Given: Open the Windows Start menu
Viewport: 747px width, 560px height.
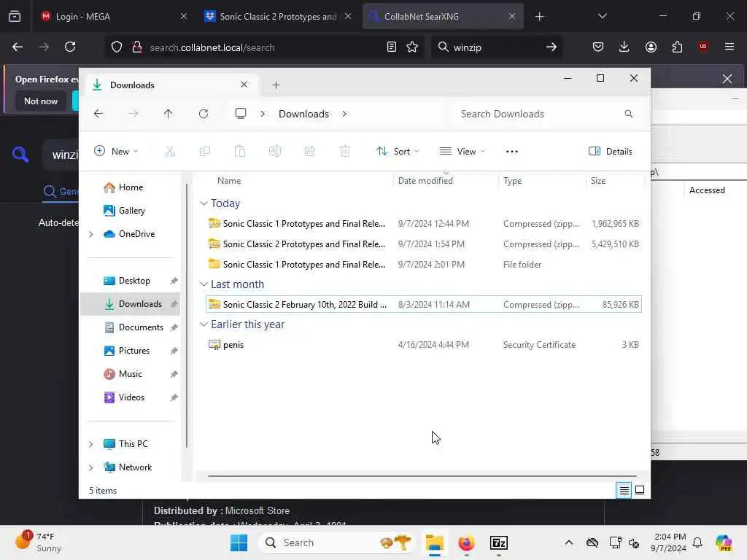Looking at the screenshot, I should coord(239,542).
